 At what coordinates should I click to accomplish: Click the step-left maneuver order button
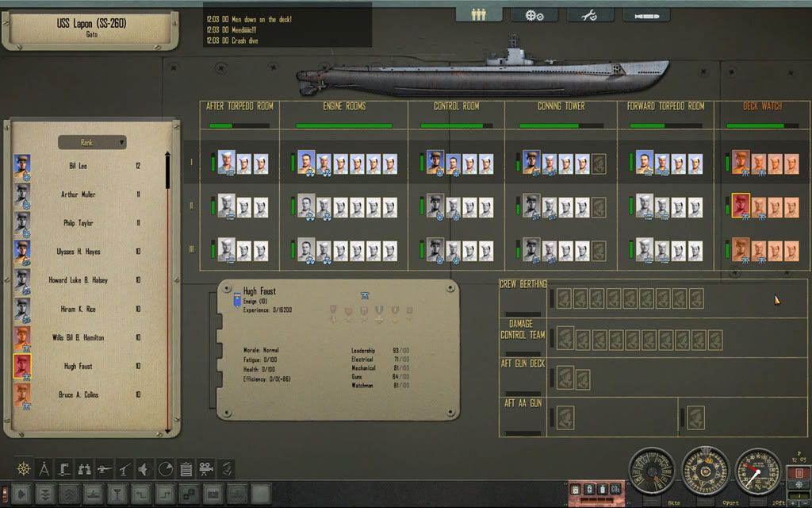tap(141, 494)
